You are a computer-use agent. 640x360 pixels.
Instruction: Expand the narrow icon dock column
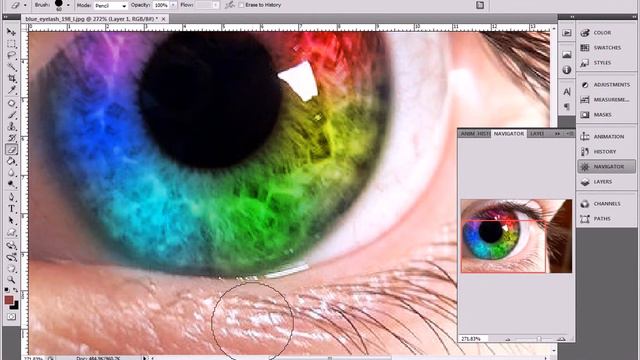(572, 17)
